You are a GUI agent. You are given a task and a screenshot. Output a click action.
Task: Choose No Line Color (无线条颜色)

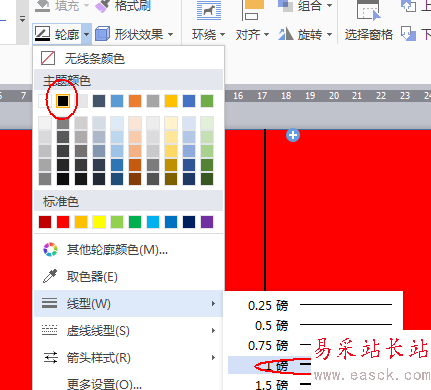[x=129, y=58]
